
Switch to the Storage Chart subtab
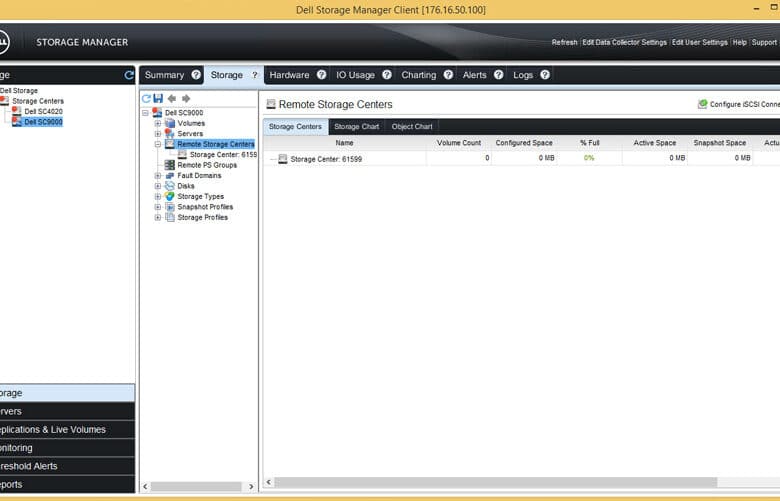pos(356,126)
